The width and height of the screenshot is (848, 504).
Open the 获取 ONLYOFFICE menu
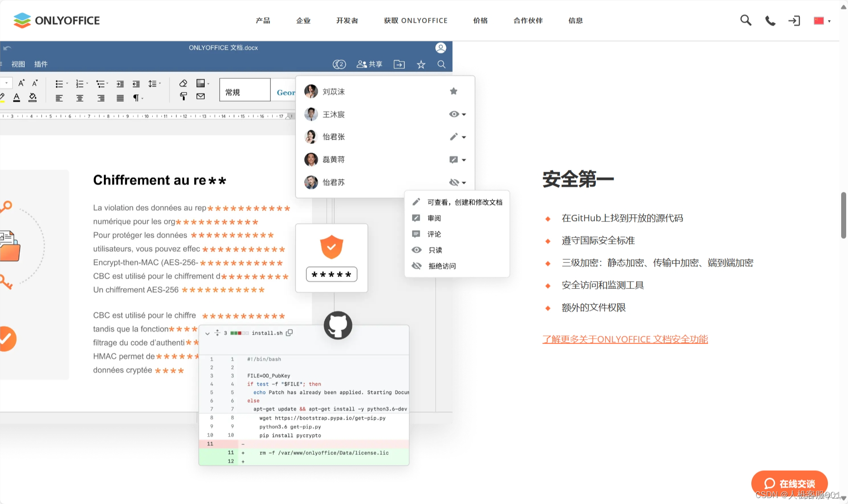(416, 21)
